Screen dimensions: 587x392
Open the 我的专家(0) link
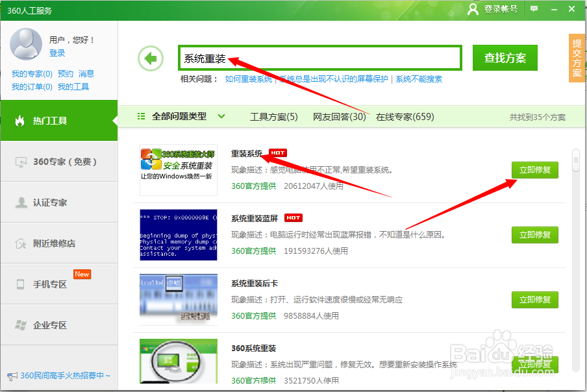32,74
